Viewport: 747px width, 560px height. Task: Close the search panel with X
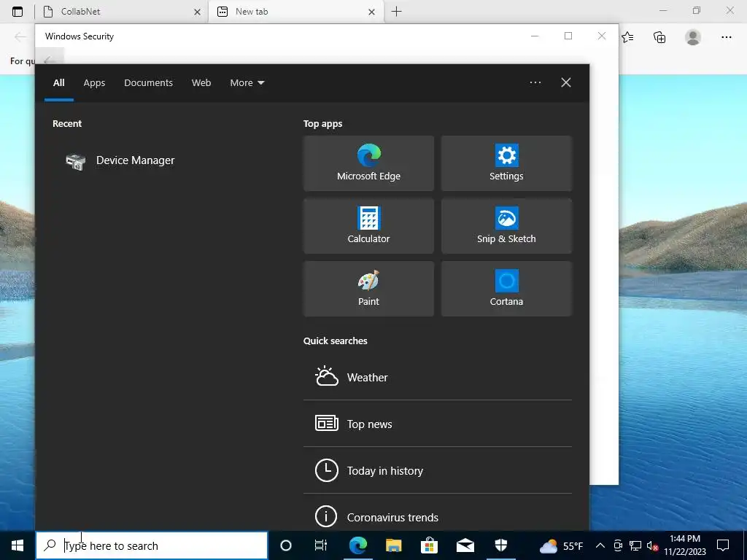566,82
